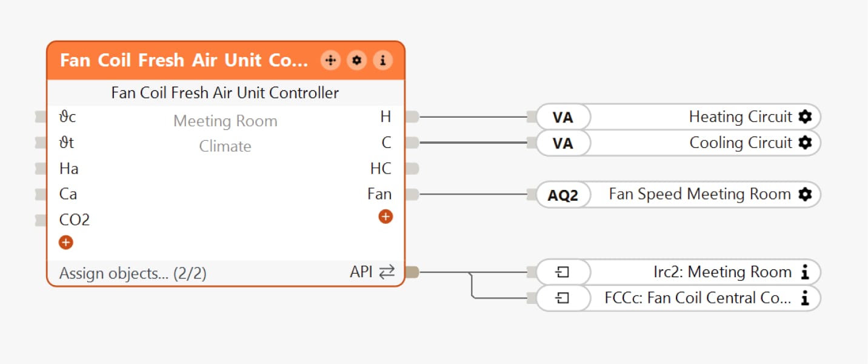
Task: Show info for FCCc Fan Coil Central
Action: tap(804, 298)
